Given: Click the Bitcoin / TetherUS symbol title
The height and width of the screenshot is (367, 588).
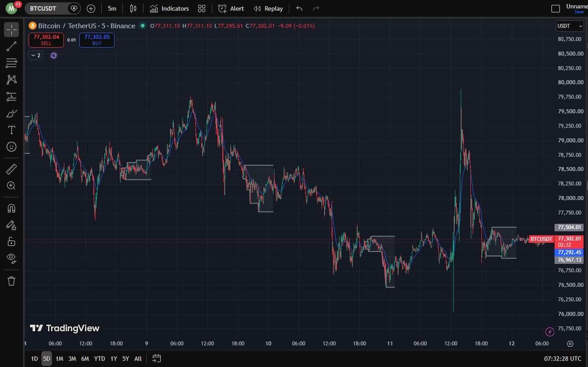Looking at the screenshot, I should pyautogui.click(x=87, y=25).
